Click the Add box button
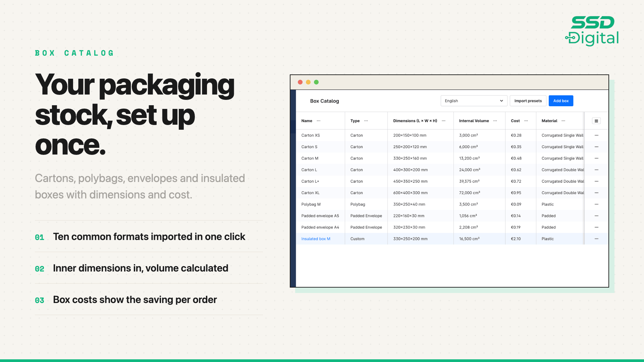Image resolution: width=644 pixels, height=362 pixels. coord(561,101)
